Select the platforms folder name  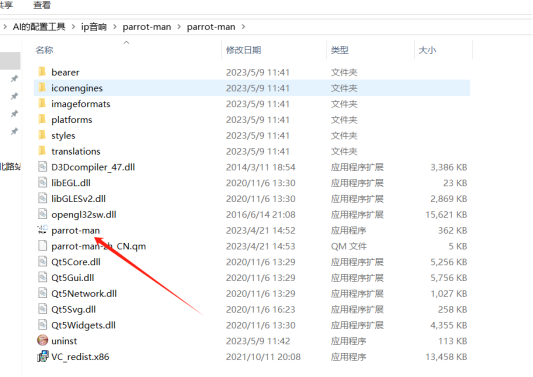coord(72,120)
